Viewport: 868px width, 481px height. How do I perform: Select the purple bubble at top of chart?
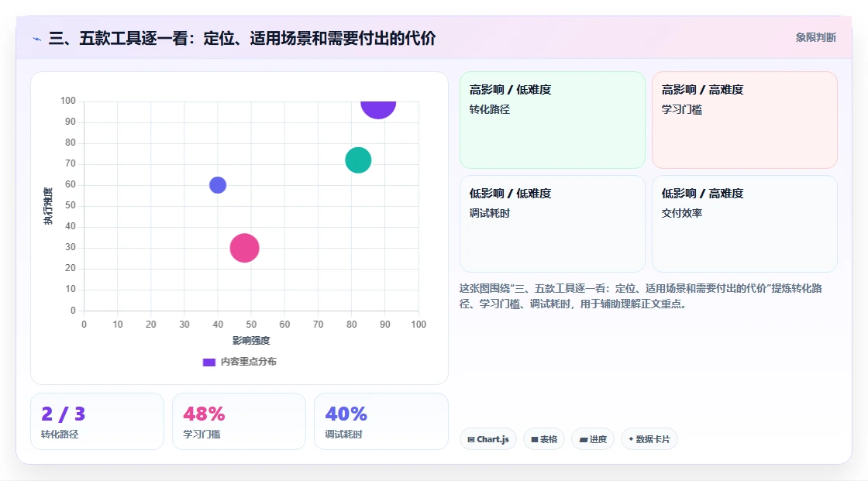378,109
